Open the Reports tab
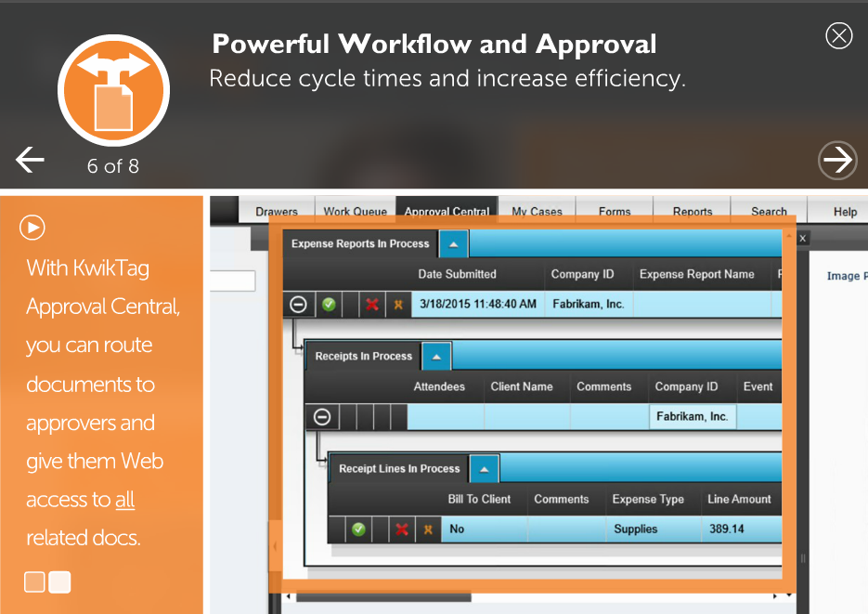 click(x=693, y=211)
